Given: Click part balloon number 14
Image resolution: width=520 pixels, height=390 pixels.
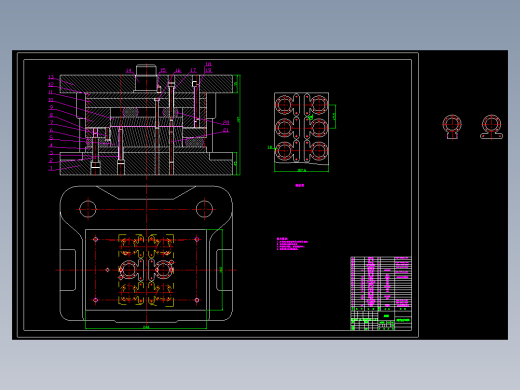Looking at the screenshot, I should tap(129, 71).
